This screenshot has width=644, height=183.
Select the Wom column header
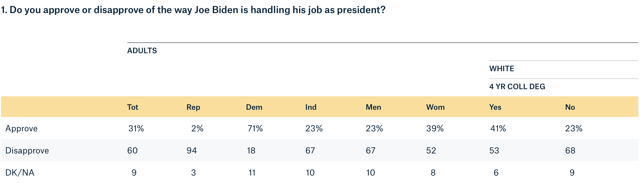435,107
